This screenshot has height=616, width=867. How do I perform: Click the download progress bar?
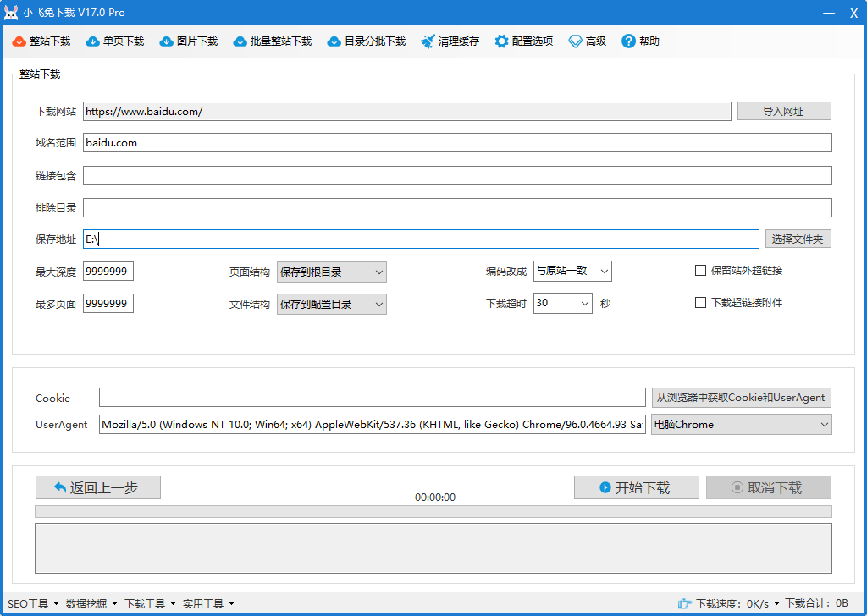click(x=433, y=512)
